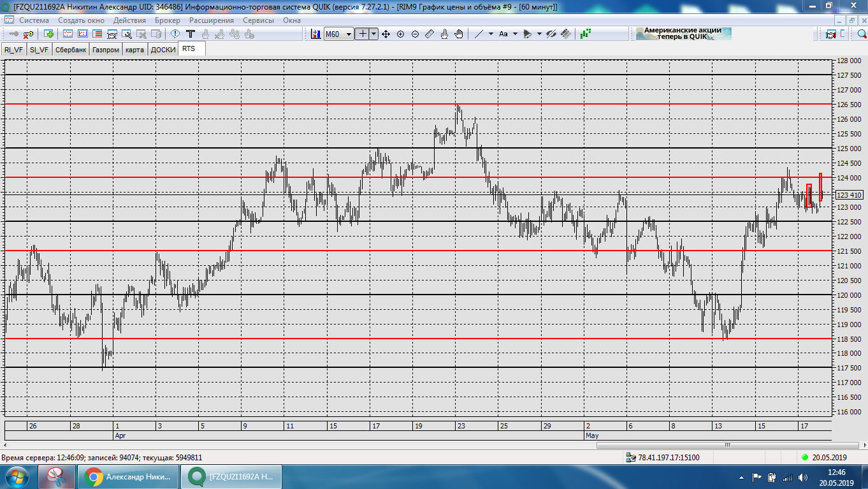Screen dimensions: 868x489
Task: Switch to the SI_VF tab
Action: point(39,50)
